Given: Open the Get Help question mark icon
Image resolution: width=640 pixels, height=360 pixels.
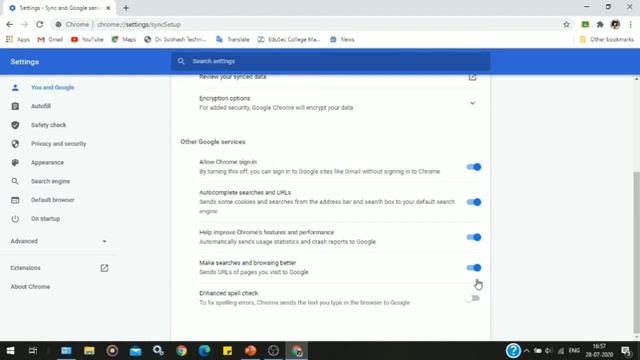Looking at the screenshot, I should [x=513, y=351].
